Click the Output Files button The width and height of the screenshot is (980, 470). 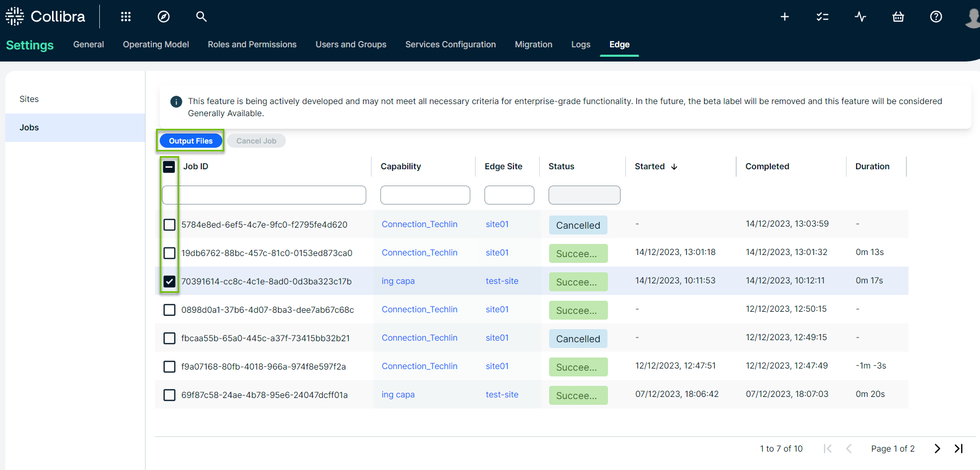tap(191, 141)
